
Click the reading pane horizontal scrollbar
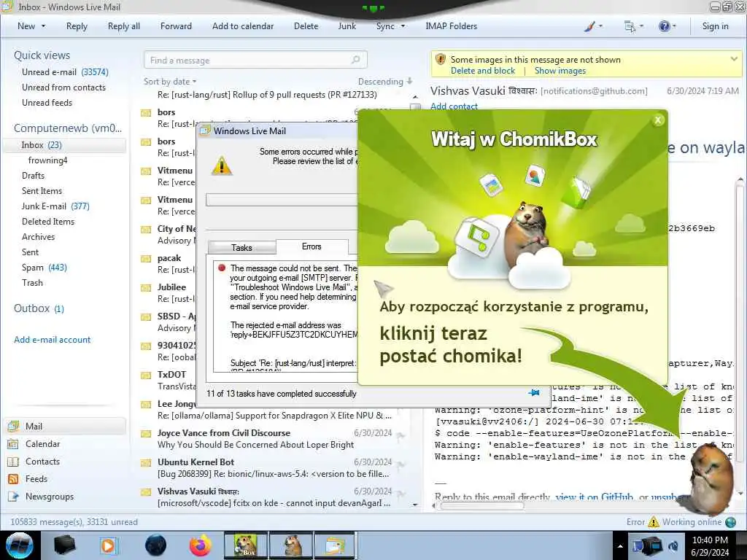coord(482,506)
